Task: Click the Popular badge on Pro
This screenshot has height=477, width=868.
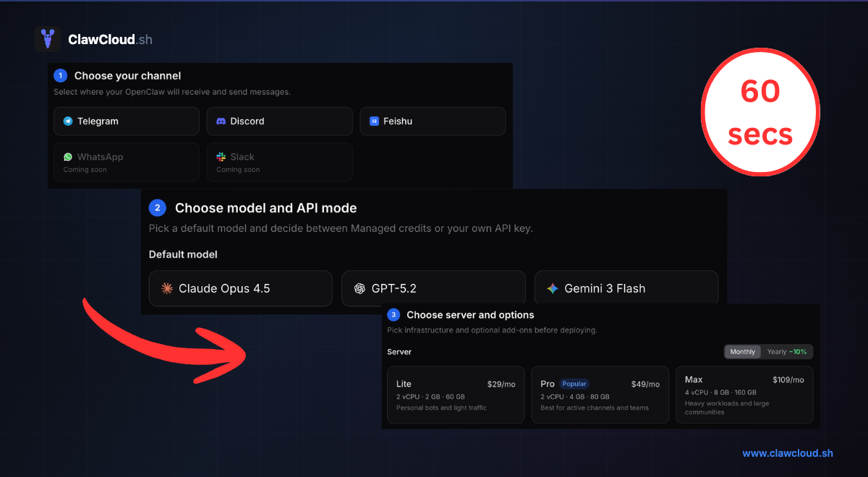Action: [574, 384]
